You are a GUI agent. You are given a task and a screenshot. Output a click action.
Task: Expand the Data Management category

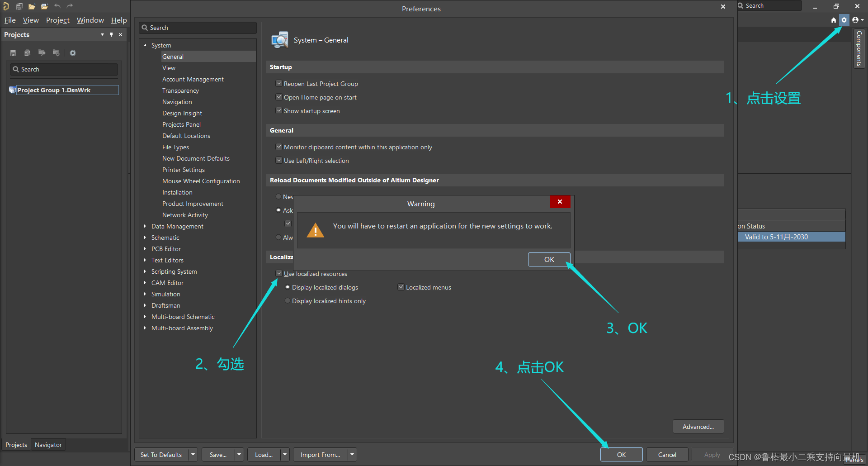pos(145,226)
